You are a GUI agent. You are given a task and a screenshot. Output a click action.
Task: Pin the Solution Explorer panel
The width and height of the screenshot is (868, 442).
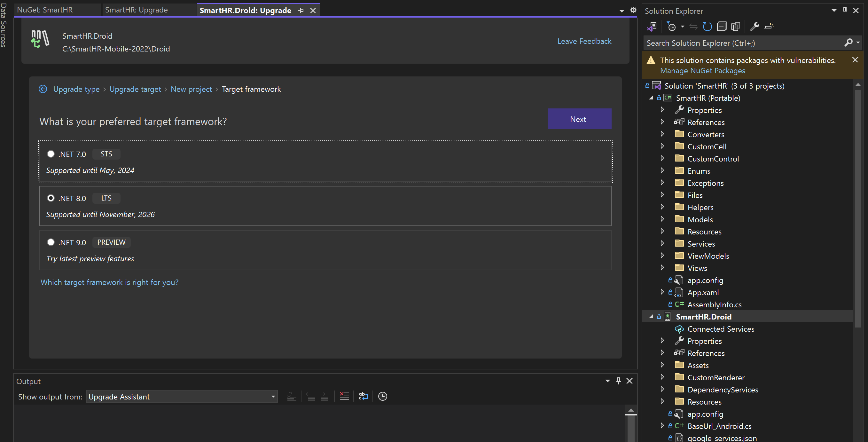tap(845, 11)
